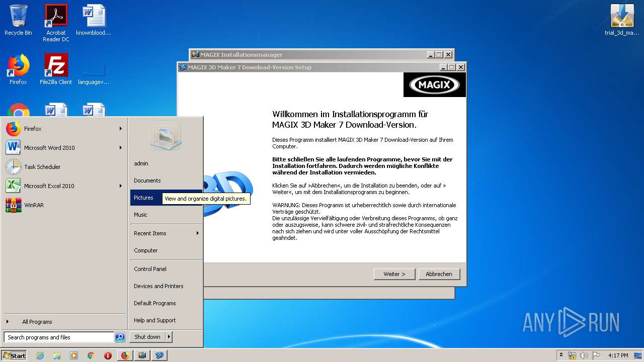Open Pictures library from Start menu

(166, 198)
